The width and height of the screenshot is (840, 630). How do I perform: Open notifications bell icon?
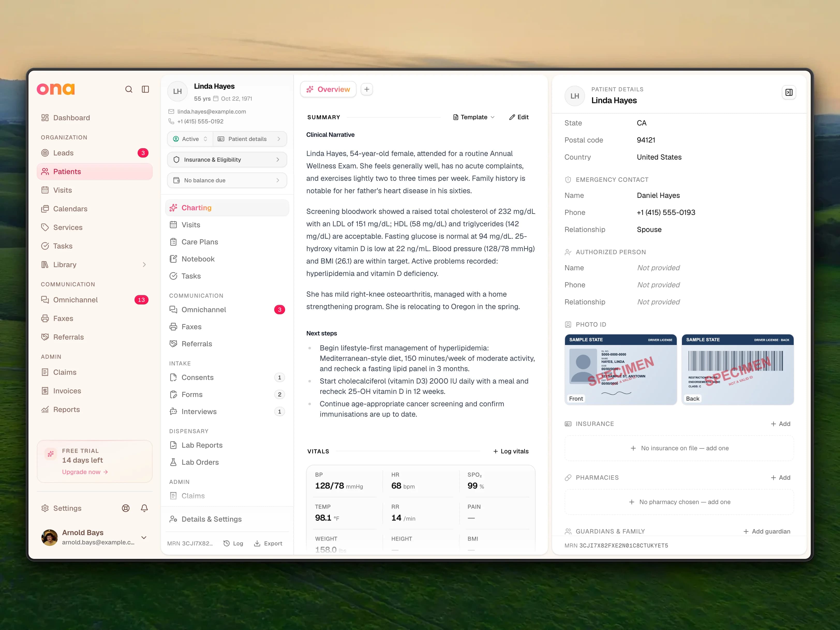tap(144, 508)
